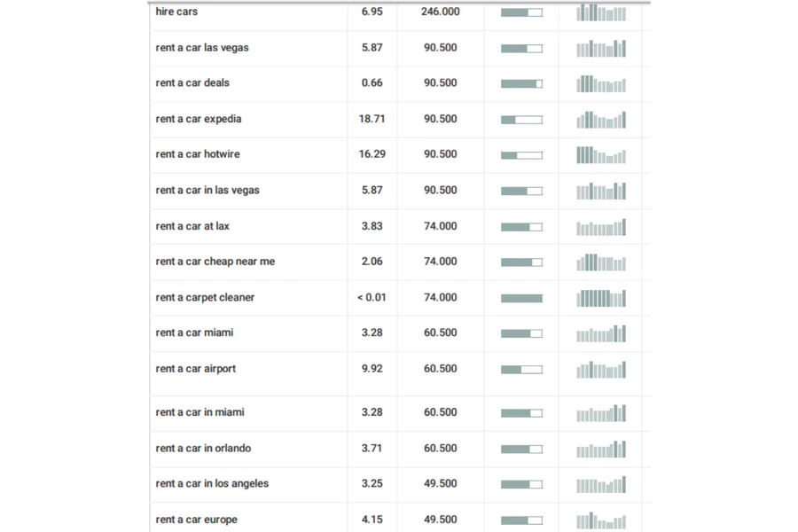Click keyword rent a car cheap near me
This screenshot has width=798, height=532.
215,262
